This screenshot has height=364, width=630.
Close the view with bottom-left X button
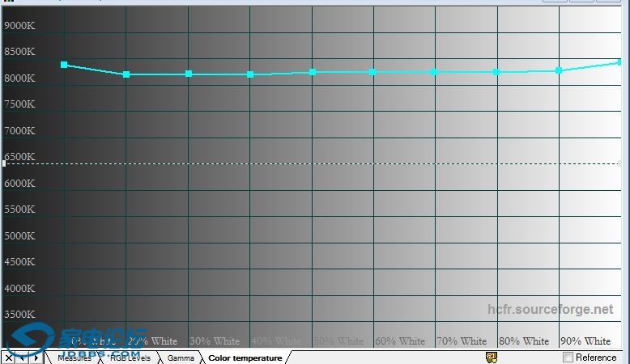(9, 358)
